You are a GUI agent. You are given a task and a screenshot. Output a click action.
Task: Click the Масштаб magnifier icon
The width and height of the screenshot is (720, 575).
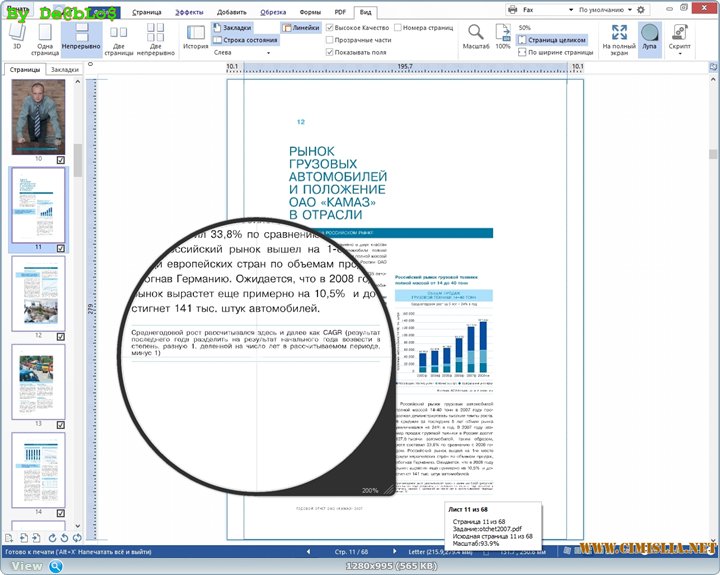coord(475,36)
